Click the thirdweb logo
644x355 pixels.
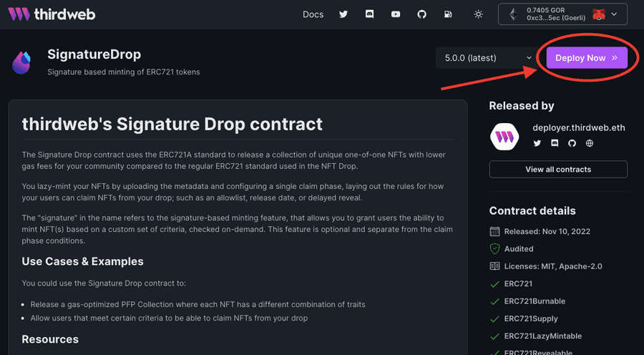tap(52, 14)
